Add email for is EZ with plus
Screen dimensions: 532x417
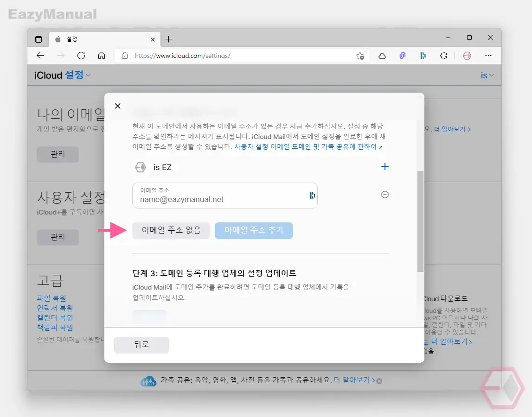click(x=385, y=166)
